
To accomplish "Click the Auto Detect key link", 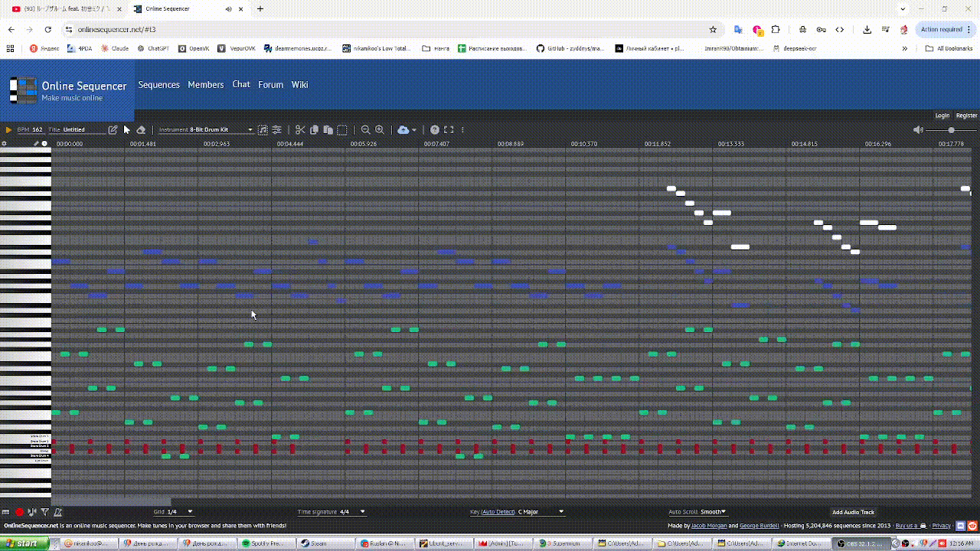I will click(x=498, y=512).
